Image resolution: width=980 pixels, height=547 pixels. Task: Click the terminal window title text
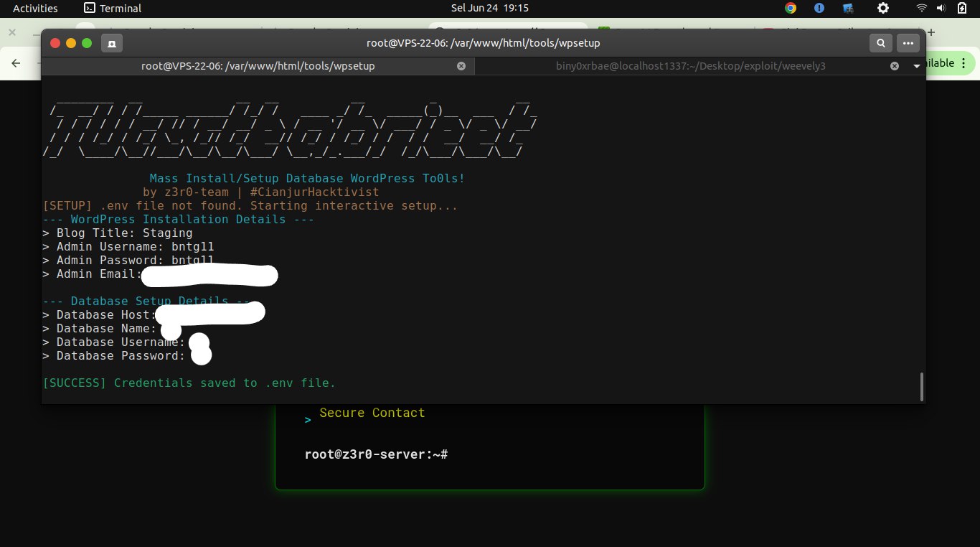pyautogui.click(x=483, y=43)
